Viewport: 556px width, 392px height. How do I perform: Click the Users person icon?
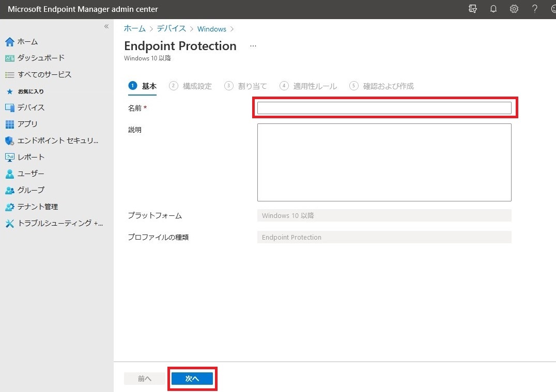coord(10,174)
